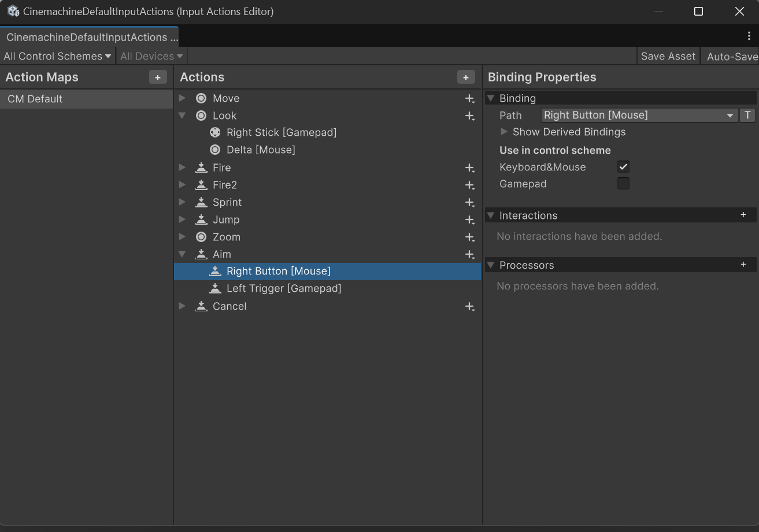Select the Left Trigger [Gamepad] binding

tap(284, 288)
